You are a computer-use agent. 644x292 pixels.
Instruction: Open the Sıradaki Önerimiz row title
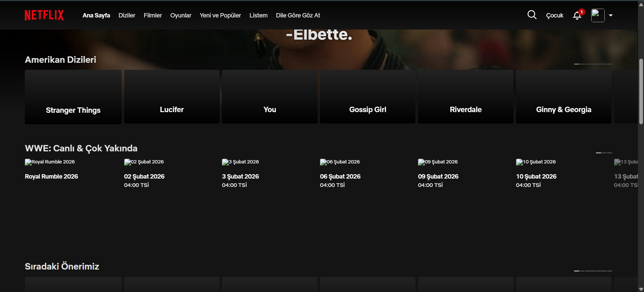tap(62, 266)
